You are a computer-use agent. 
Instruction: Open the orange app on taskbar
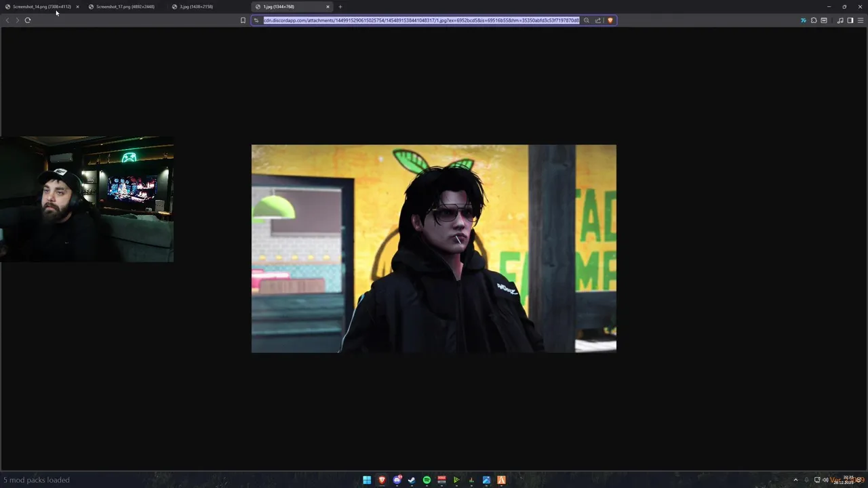pos(501,480)
